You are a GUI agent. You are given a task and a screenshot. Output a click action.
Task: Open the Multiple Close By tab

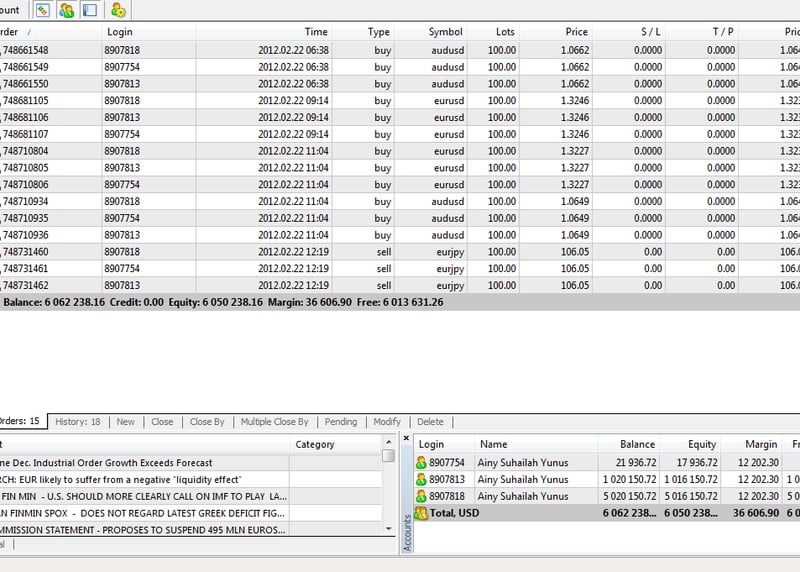point(274,422)
